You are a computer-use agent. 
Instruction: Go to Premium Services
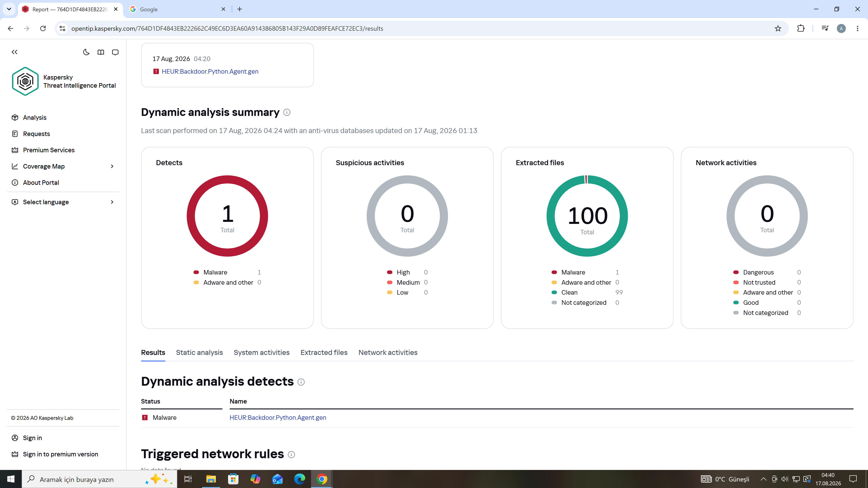pyautogui.click(x=49, y=150)
